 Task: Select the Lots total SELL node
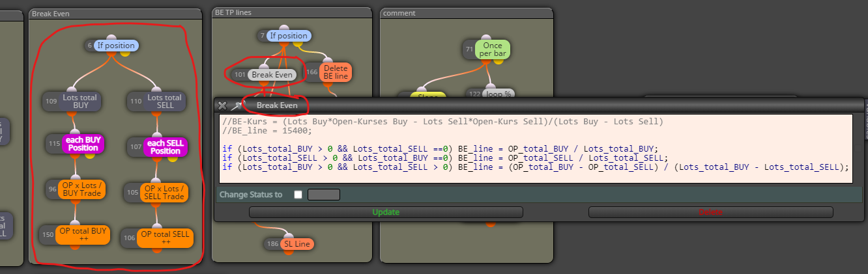pyautogui.click(x=156, y=102)
